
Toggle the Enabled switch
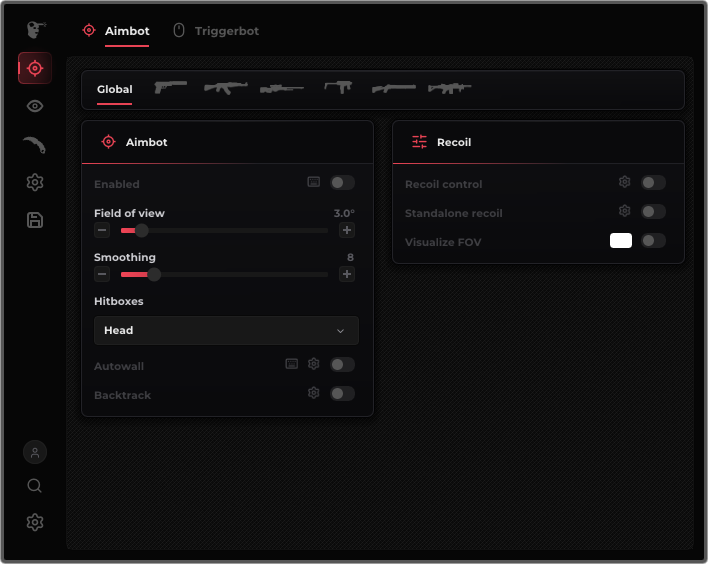click(x=342, y=183)
